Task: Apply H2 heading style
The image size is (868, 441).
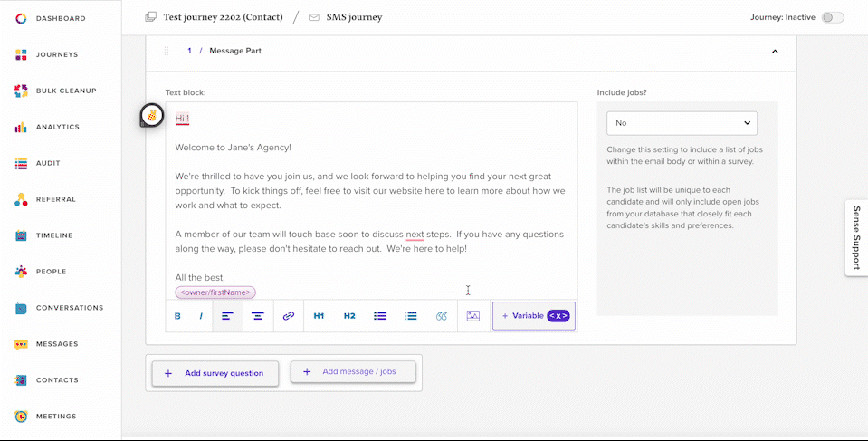Action: click(x=349, y=316)
